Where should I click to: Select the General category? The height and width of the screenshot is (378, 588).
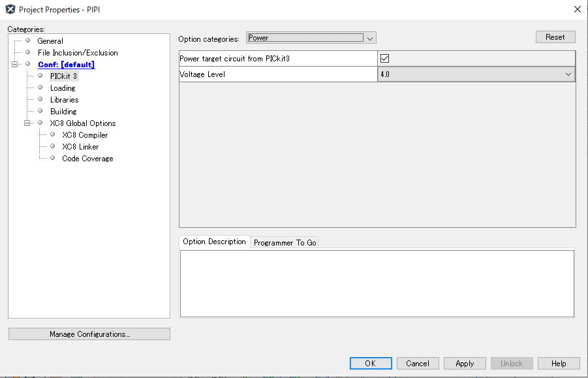[x=50, y=41]
